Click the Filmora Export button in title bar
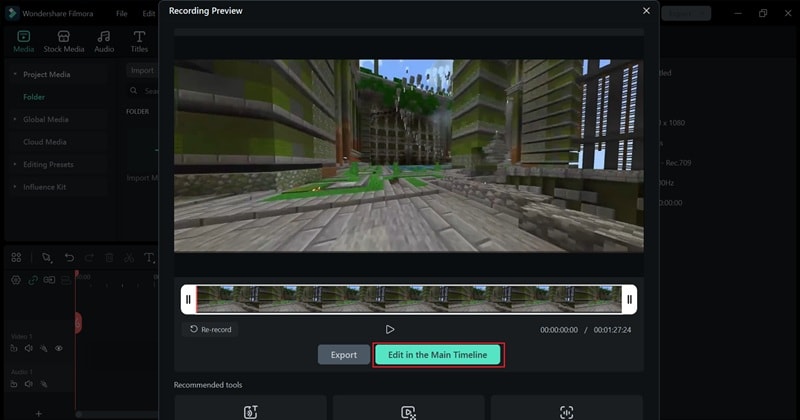The width and height of the screenshot is (800, 420). pos(686,13)
